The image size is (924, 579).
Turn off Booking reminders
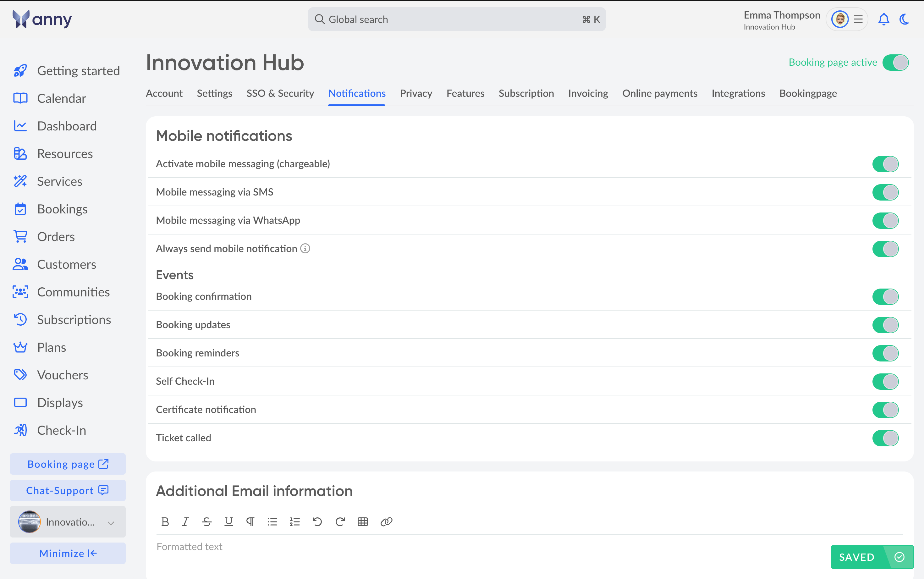tap(885, 353)
